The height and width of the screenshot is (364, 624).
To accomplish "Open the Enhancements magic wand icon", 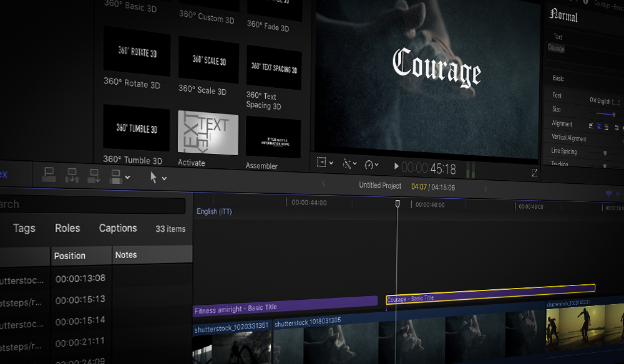I will tap(348, 163).
